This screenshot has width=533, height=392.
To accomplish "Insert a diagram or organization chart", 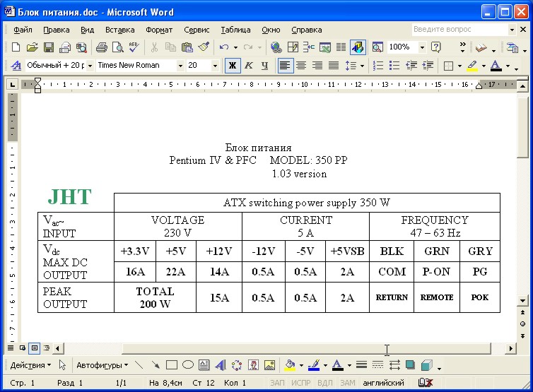I will [237, 365].
